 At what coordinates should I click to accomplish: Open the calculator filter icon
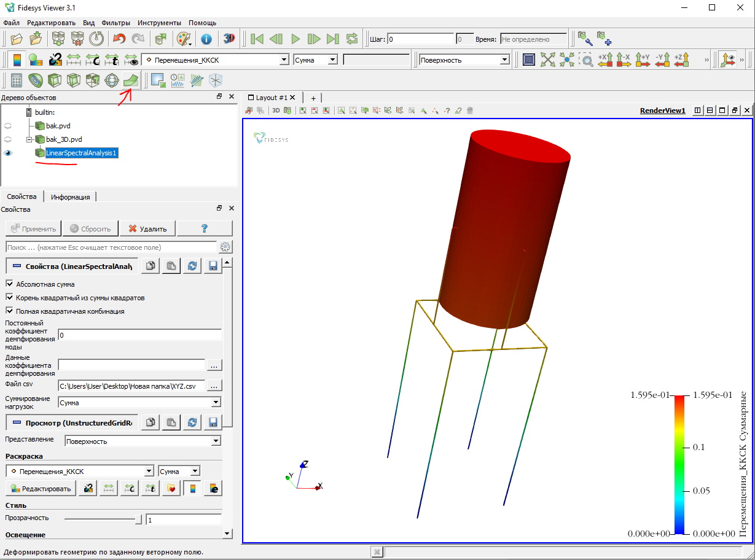(x=17, y=80)
